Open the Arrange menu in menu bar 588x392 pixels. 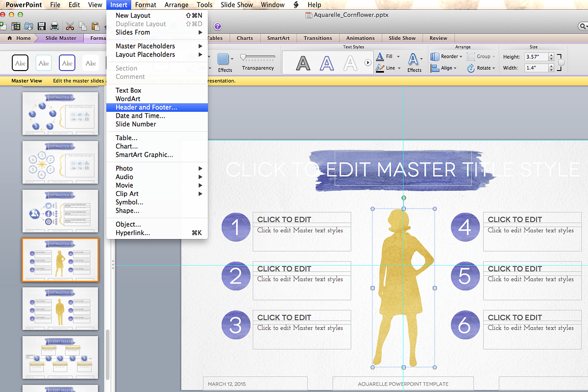point(176,5)
